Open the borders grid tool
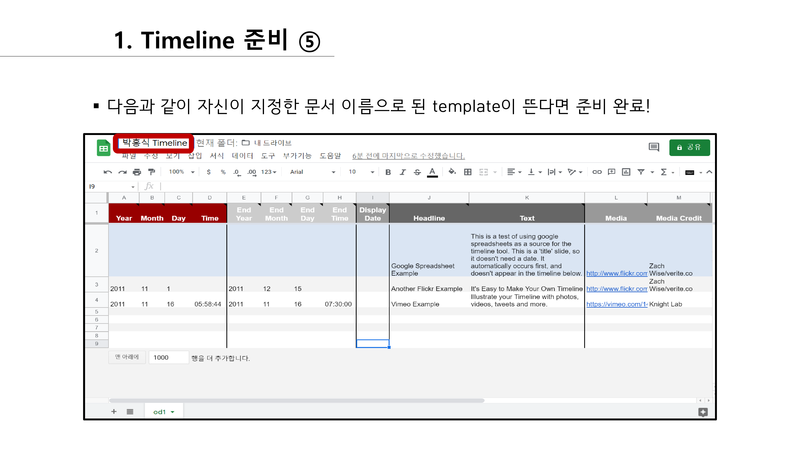800x450 pixels. (x=468, y=172)
